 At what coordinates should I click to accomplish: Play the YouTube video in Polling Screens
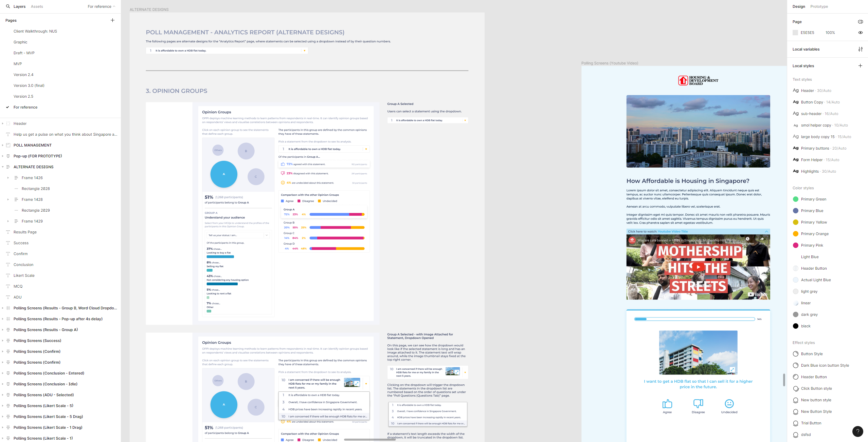click(x=698, y=267)
